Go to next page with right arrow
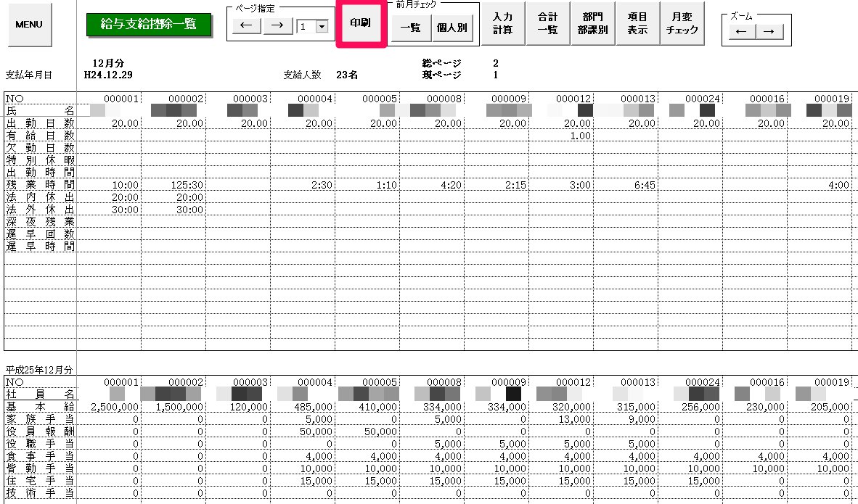 278,26
